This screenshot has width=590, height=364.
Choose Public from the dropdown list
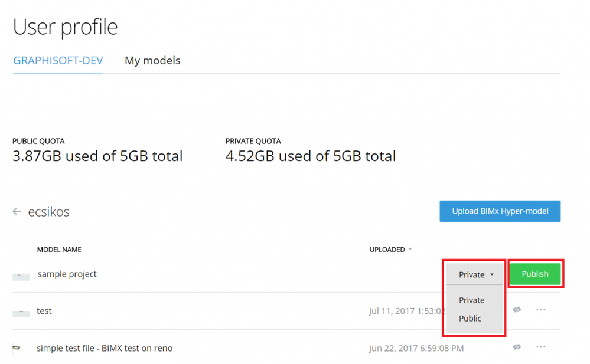pyautogui.click(x=470, y=319)
